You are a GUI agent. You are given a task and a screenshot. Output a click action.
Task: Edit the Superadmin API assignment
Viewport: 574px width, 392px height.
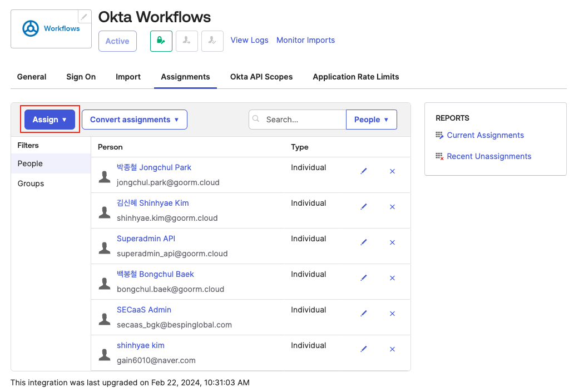[364, 242]
